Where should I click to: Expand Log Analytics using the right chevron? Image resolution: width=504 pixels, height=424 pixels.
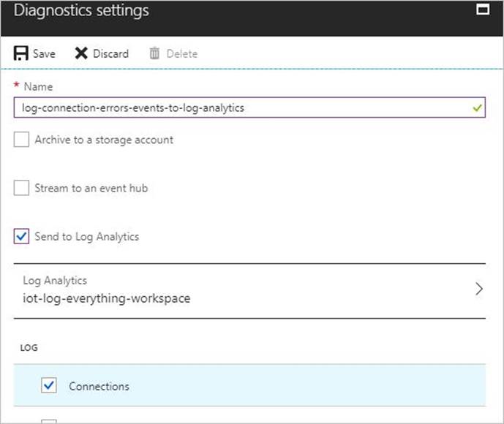pos(479,289)
